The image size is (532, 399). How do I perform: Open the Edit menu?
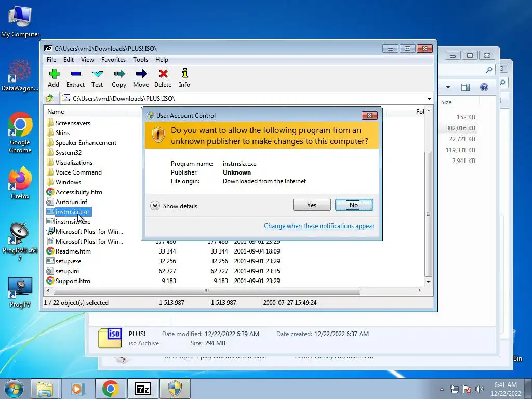click(x=69, y=60)
